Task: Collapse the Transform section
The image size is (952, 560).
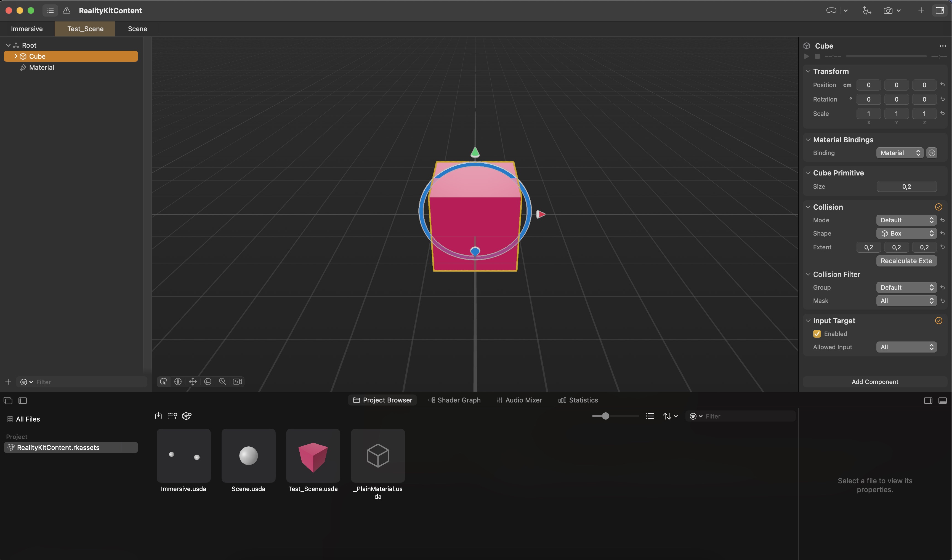Action: (808, 71)
